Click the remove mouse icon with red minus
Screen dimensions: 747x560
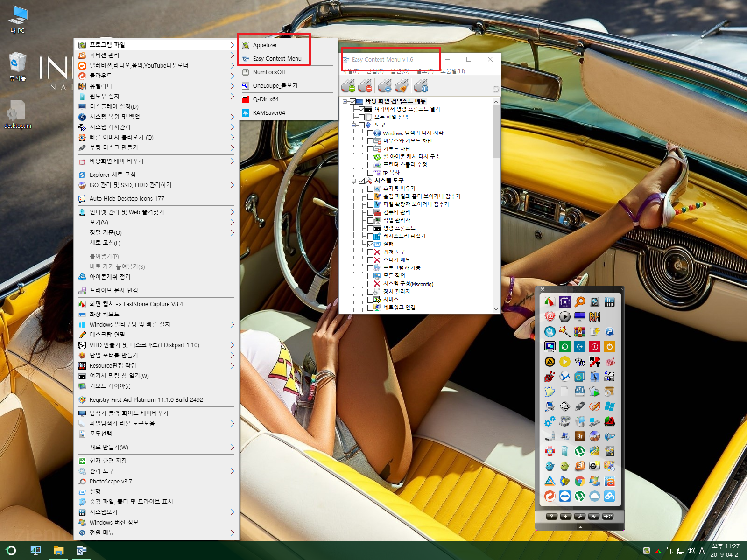[x=365, y=85]
